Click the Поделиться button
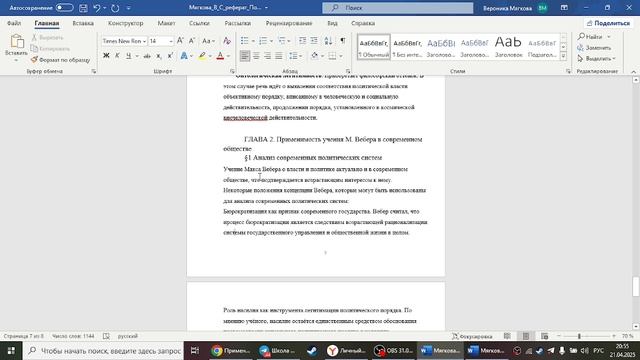640x360 pixels. (608, 23)
